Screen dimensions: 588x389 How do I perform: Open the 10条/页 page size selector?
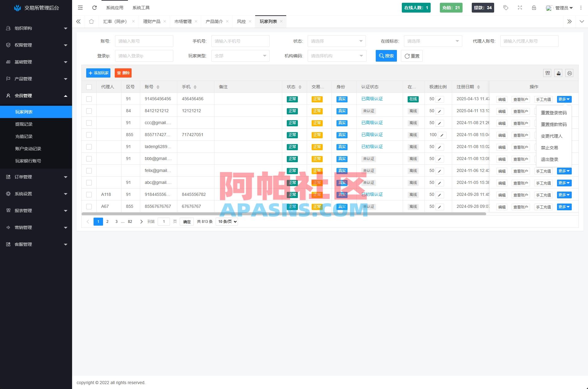227,221
